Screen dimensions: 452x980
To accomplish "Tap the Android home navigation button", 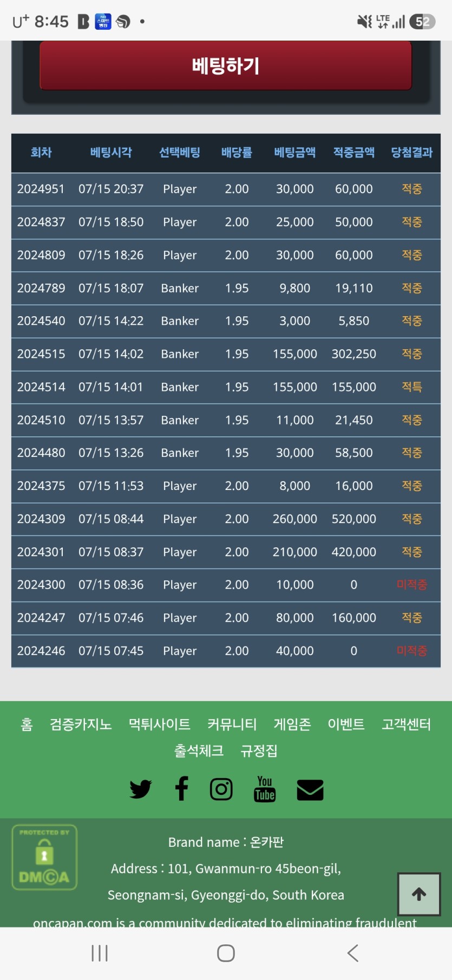I will tap(226, 953).
